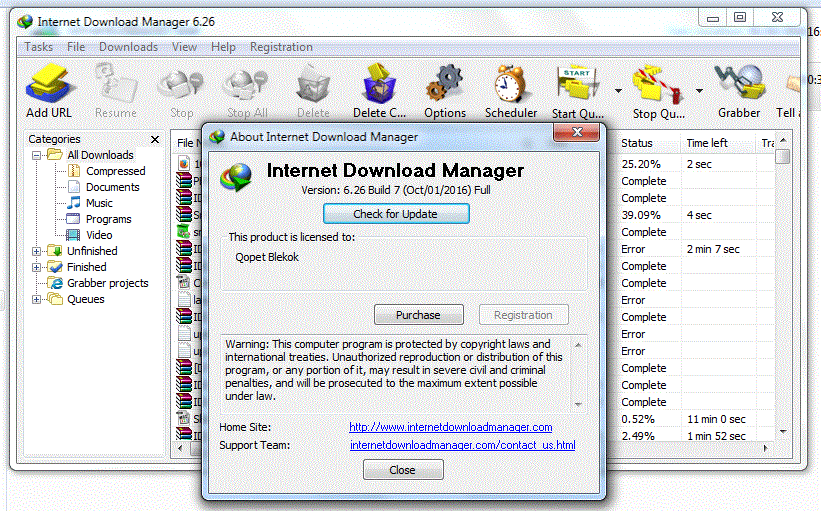Viewport: 821px width, 511px height.
Task: Open the Grabber tool
Action: 739,90
